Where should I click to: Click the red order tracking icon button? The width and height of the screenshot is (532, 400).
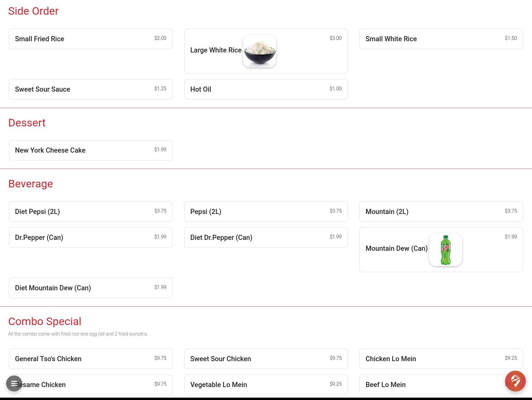coord(515,381)
